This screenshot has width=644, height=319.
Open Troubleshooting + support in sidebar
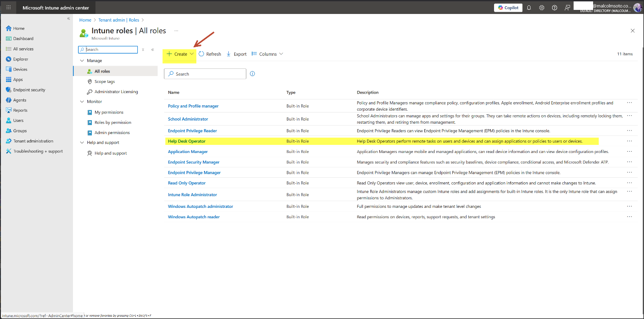pyautogui.click(x=38, y=151)
